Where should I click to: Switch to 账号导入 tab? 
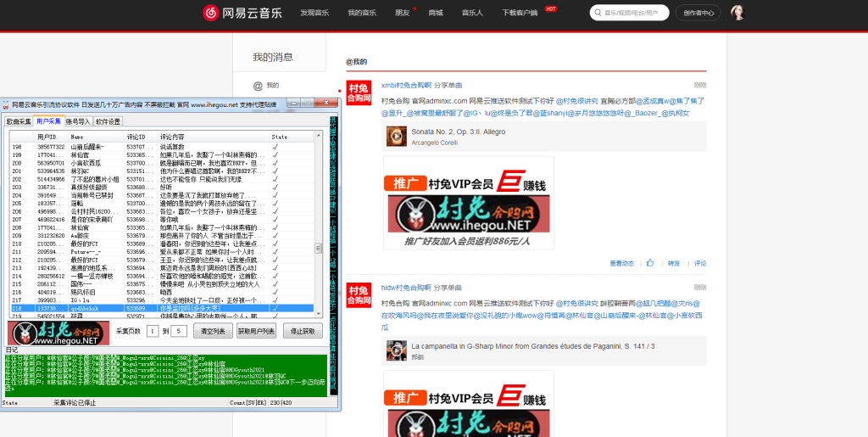78,121
